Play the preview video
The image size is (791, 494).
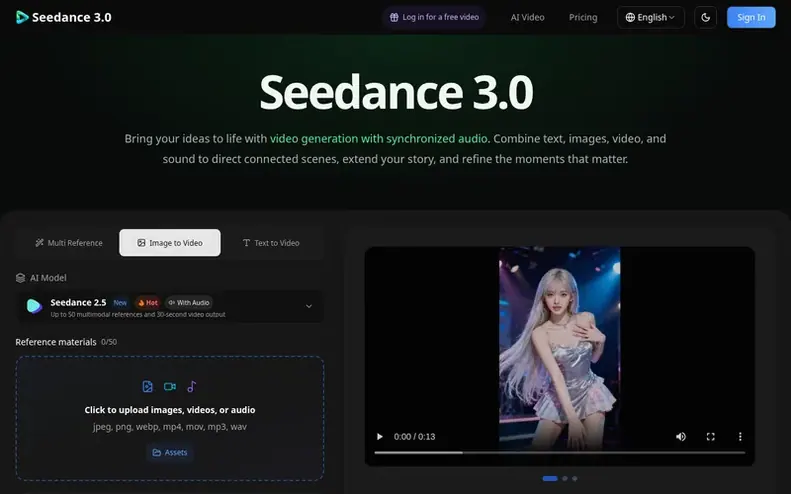tap(380, 436)
